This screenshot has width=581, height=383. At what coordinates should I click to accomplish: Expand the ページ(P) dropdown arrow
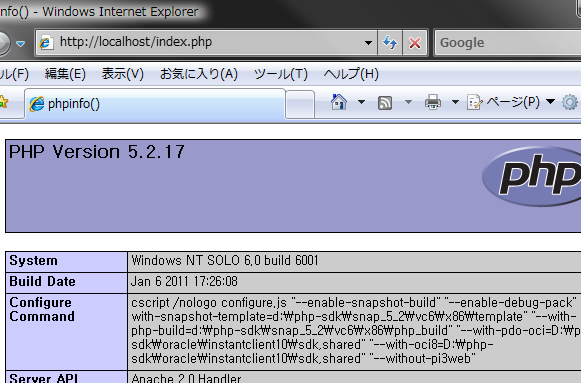coord(551,101)
